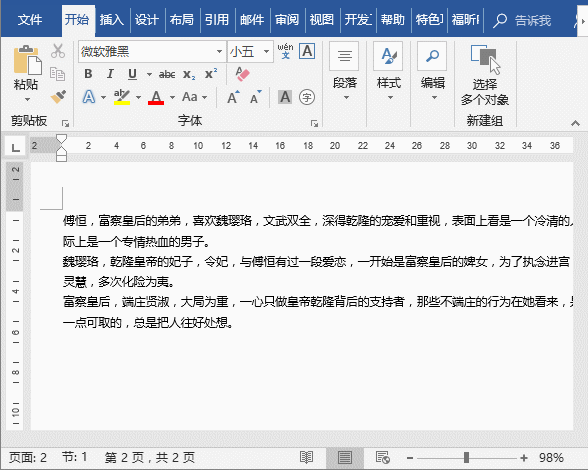This screenshot has width=588, height=470.
Task: Clear all formatting with eraser icon
Action: click(x=242, y=74)
